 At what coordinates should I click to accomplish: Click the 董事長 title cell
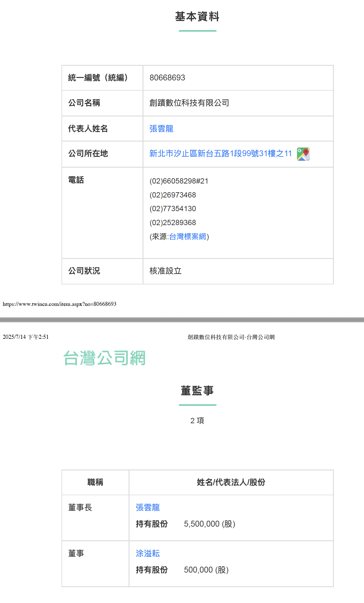point(95,518)
